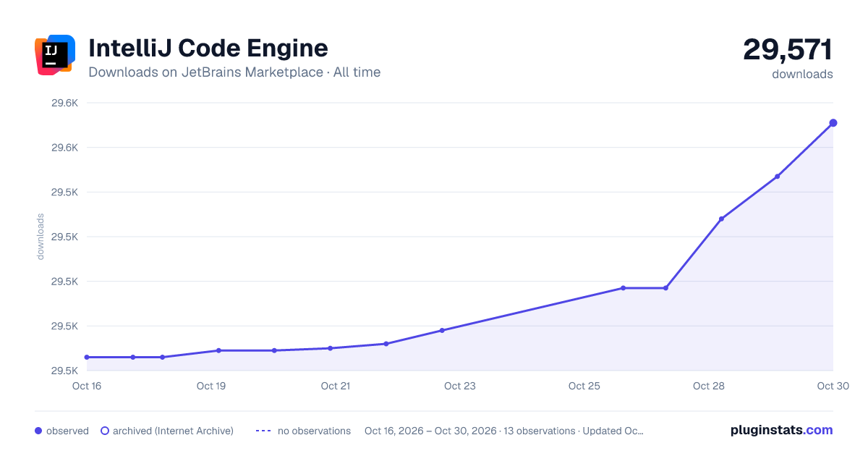Screen dimensions: 868x456
Task: Click the 'downloads' label beneath 29,571
Action: 802,74
